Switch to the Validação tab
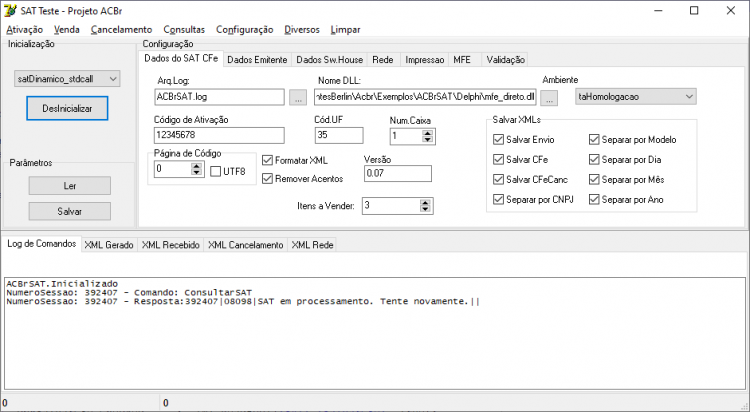750x412 pixels. (506, 60)
